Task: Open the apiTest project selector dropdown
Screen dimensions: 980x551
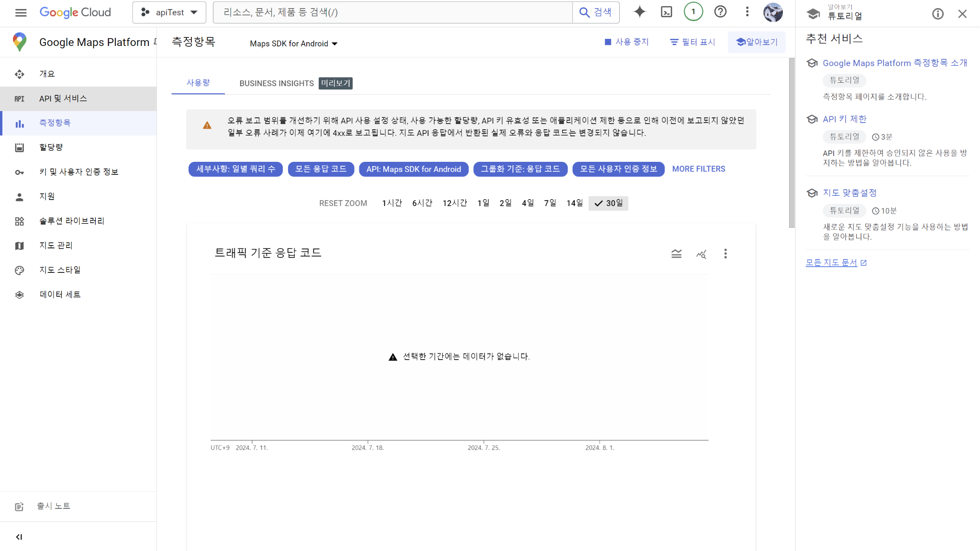Action: 169,12
